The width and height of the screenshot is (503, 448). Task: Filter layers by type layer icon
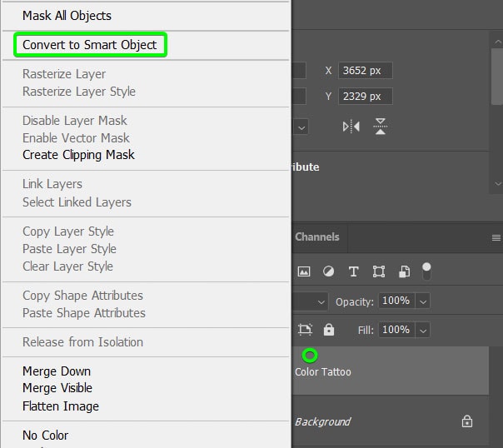pos(353,271)
